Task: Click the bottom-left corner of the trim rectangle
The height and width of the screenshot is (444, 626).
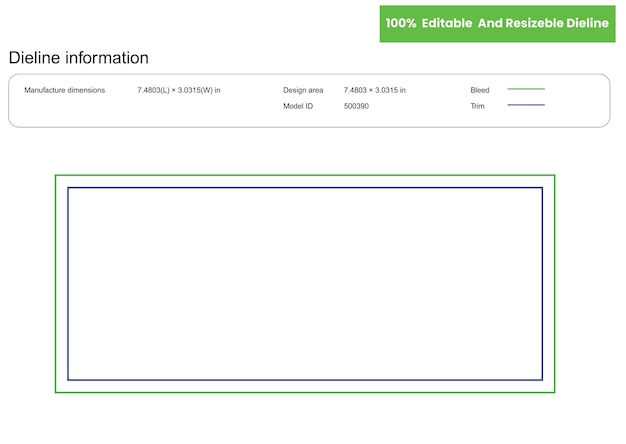Action: 68,380
